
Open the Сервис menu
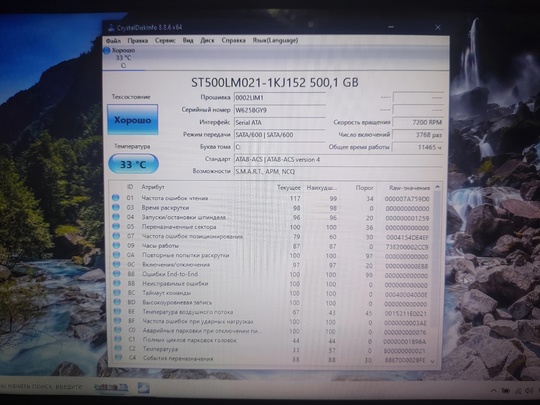(165, 41)
